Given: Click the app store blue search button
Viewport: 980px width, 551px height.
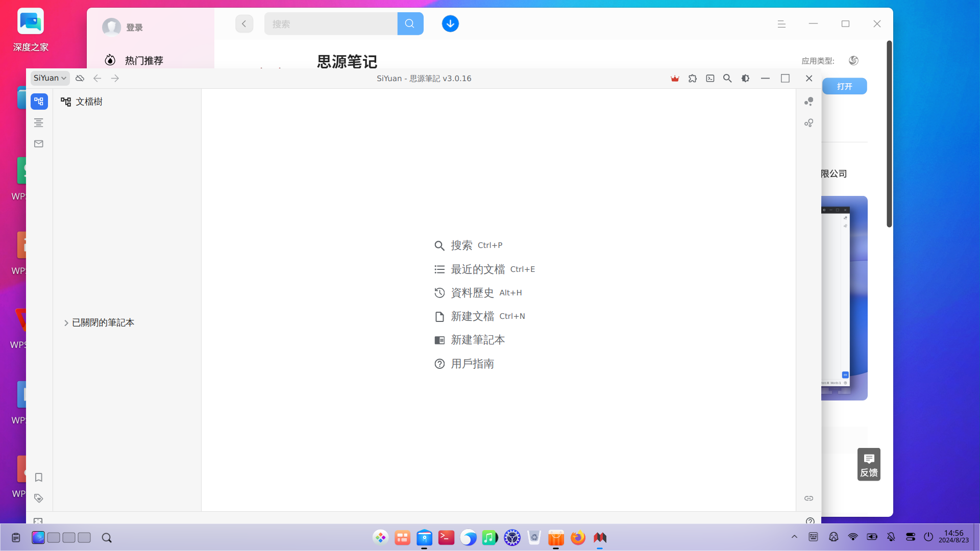Looking at the screenshot, I should 410,24.
